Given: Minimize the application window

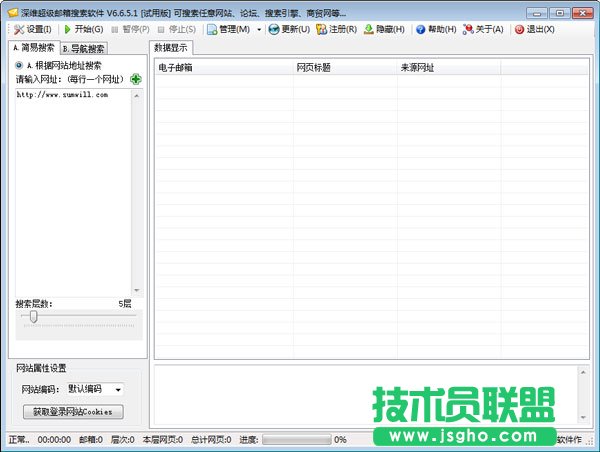Looking at the screenshot, I should [537, 13].
